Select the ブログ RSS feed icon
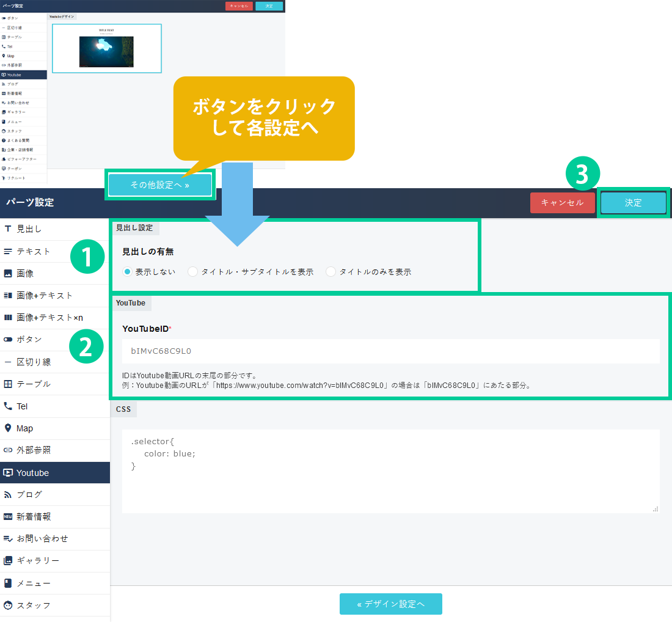The height and width of the screenshot is (622, 672). (x=8, y=494)
